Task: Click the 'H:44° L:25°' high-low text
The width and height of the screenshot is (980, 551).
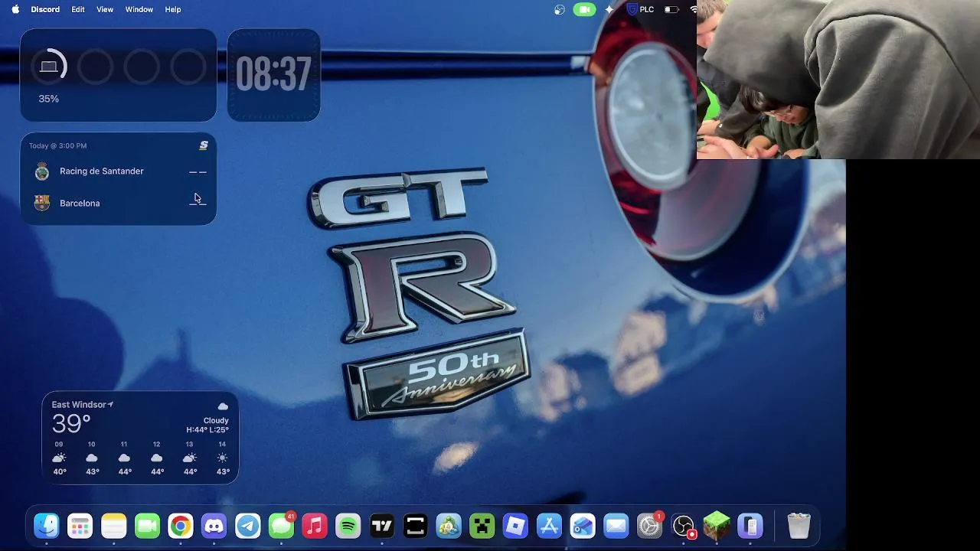Action: (x=207, y=430)
